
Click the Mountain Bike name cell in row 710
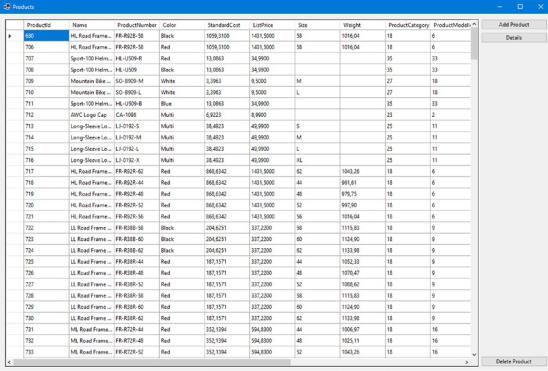coord(92,92)
